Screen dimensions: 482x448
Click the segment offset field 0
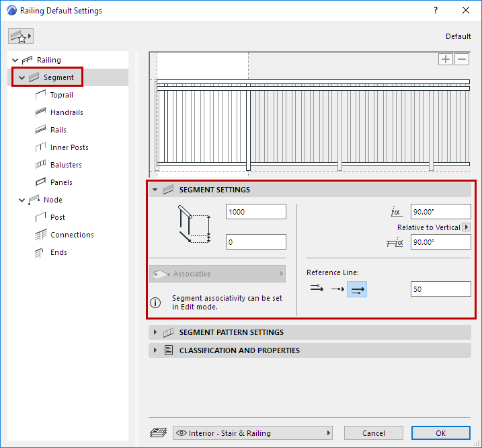click(x=255, y=242)
